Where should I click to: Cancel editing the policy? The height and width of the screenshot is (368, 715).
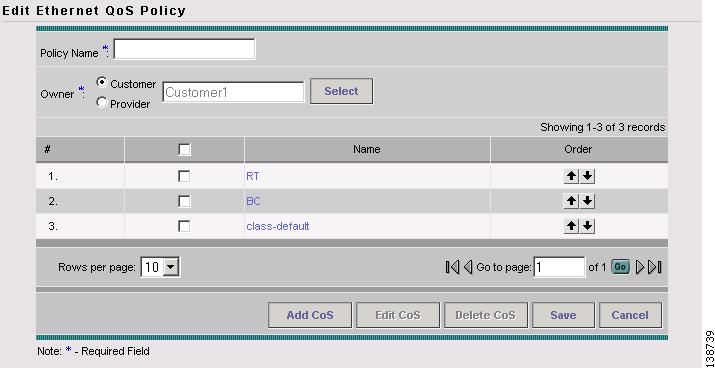pyautogui.click(x=630, y=315)
